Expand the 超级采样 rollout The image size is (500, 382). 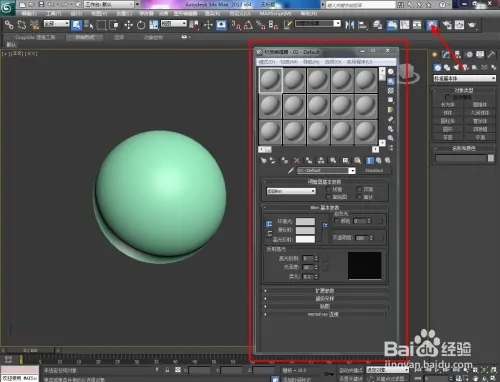[x=325, y=298]
